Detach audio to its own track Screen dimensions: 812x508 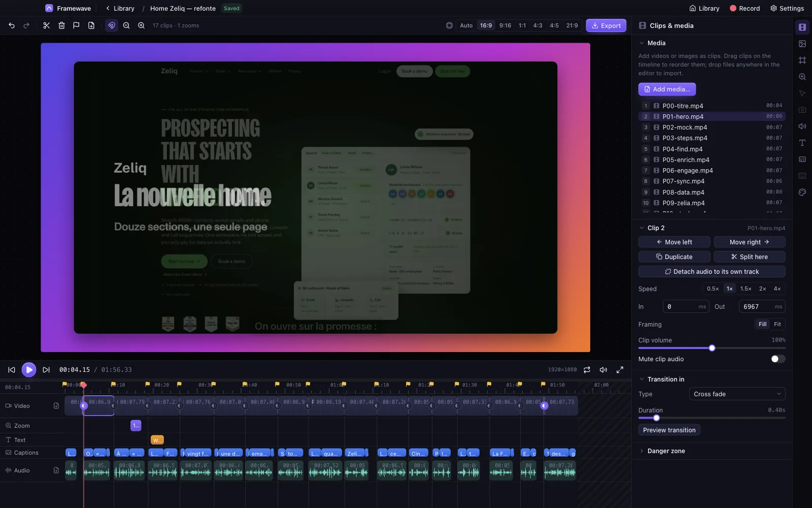712,272
